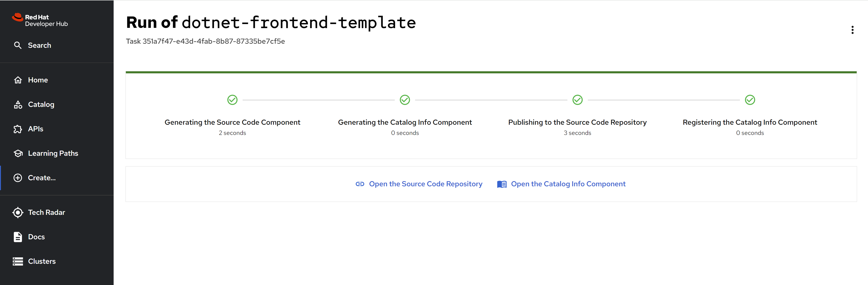
Task: Open the Docs page from sidebar
Action: [36, 237]
